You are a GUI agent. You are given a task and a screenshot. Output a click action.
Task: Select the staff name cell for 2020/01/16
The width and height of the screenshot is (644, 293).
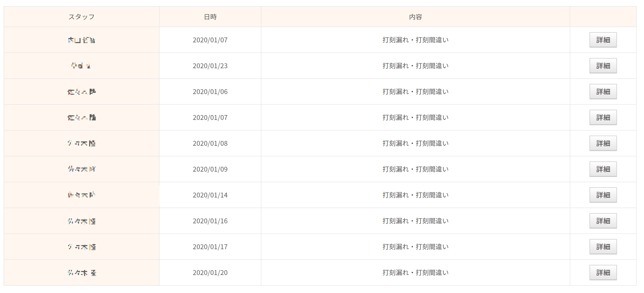pyautogui.click(x=82, y=221)
